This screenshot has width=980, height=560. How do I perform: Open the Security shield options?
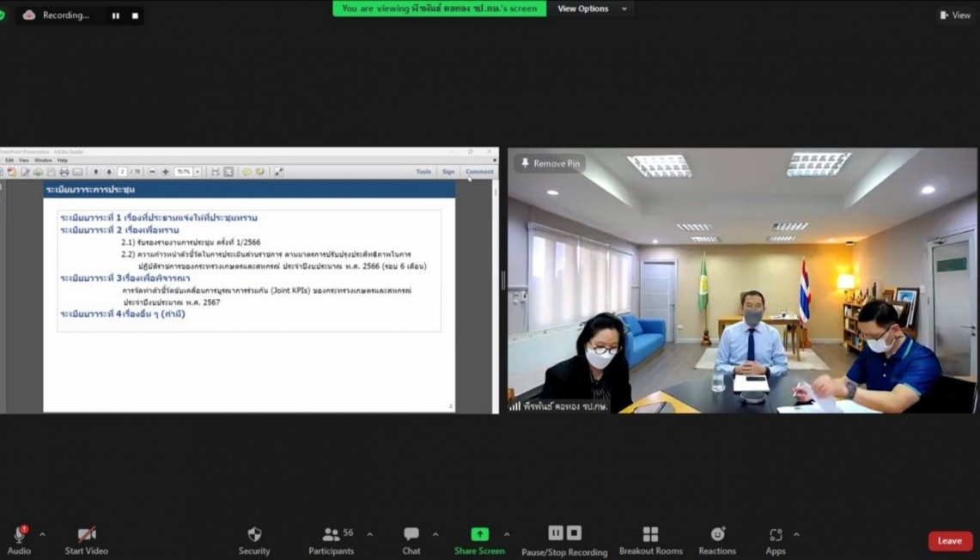(254, 540)
